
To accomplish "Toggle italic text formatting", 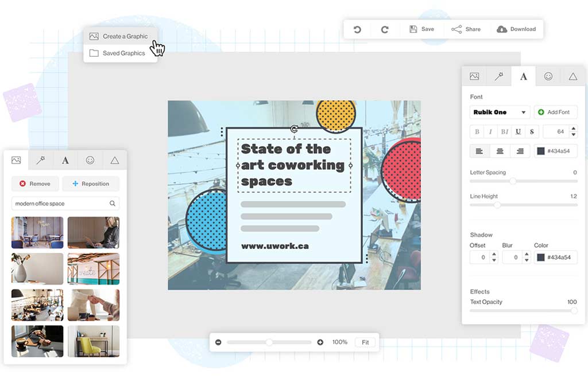I will [x=490, y=131].
